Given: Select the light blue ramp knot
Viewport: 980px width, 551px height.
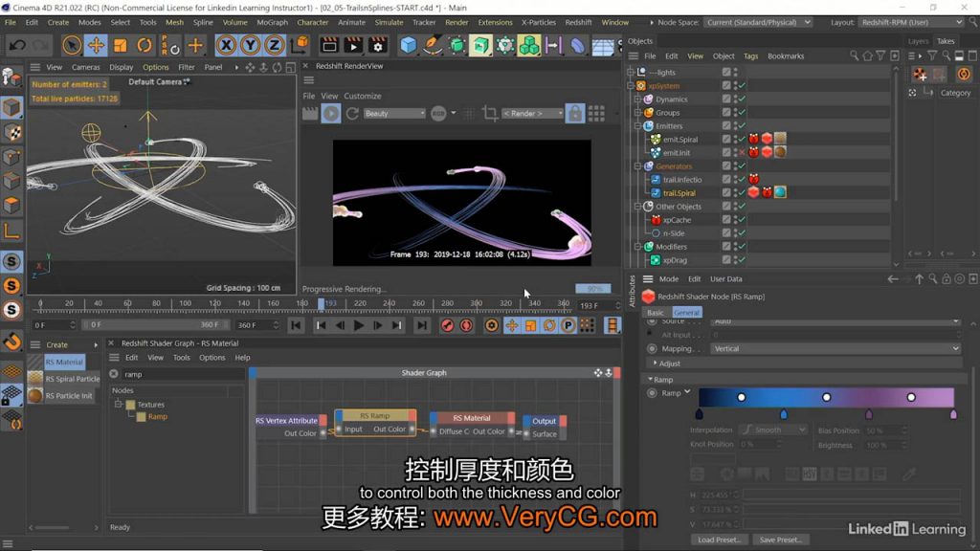Looking at the screenshot, I should 784,414.
